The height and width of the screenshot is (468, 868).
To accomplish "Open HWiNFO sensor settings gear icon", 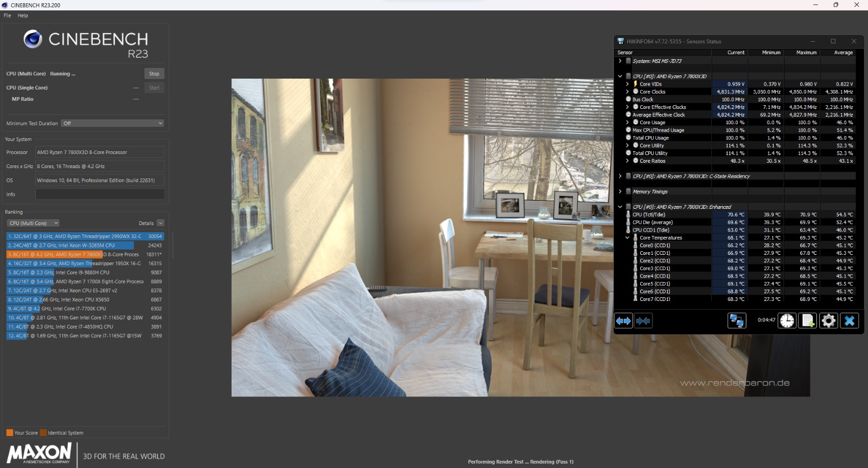I will [828, 320].
